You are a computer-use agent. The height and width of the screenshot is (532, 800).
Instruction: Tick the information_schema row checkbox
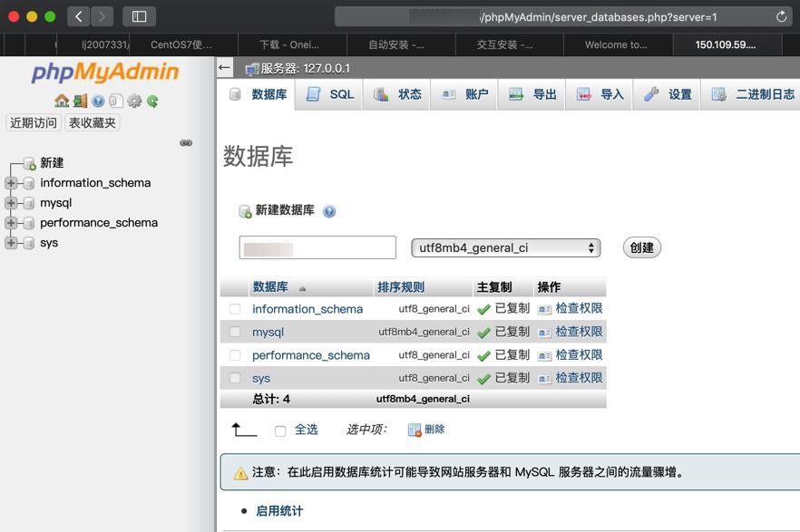tap(235, 309)
